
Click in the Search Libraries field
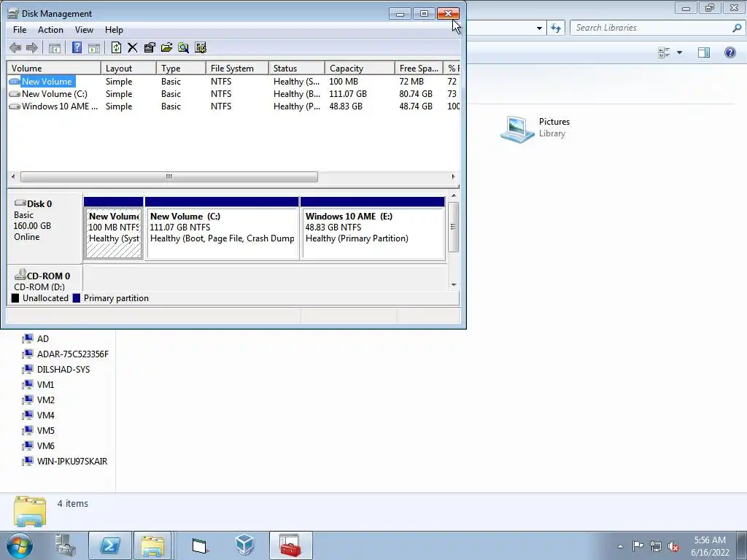pos(651,28)
